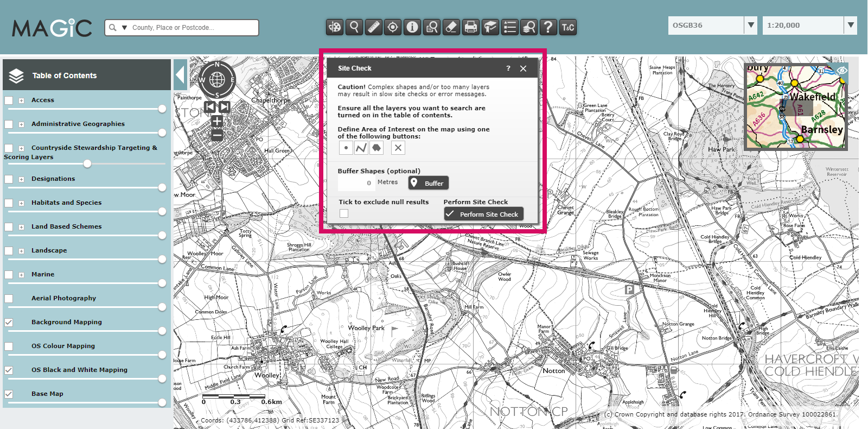This screenshot has height=429, width=868.
Task: Click the magnifier search tool in toolbar
Action: coord(354,27)
